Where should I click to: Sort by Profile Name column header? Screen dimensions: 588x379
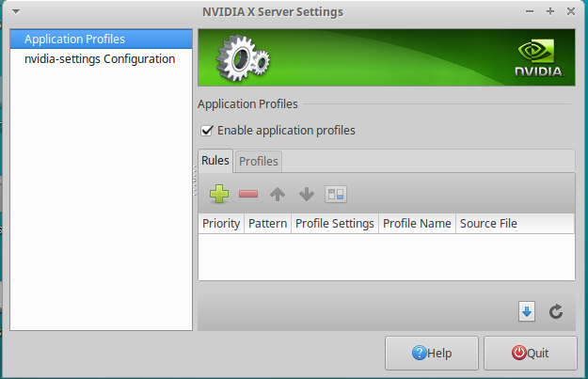click(417, 224)
